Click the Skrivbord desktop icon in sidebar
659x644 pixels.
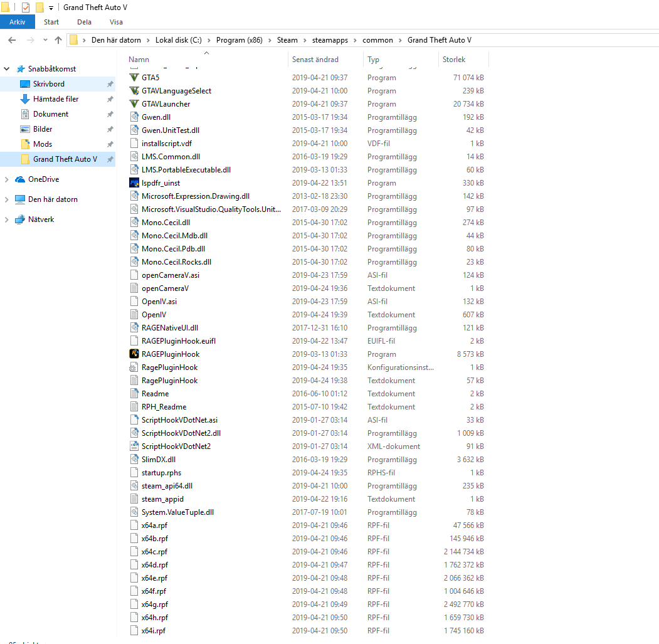pyautogui.click(x=25, y=84)
